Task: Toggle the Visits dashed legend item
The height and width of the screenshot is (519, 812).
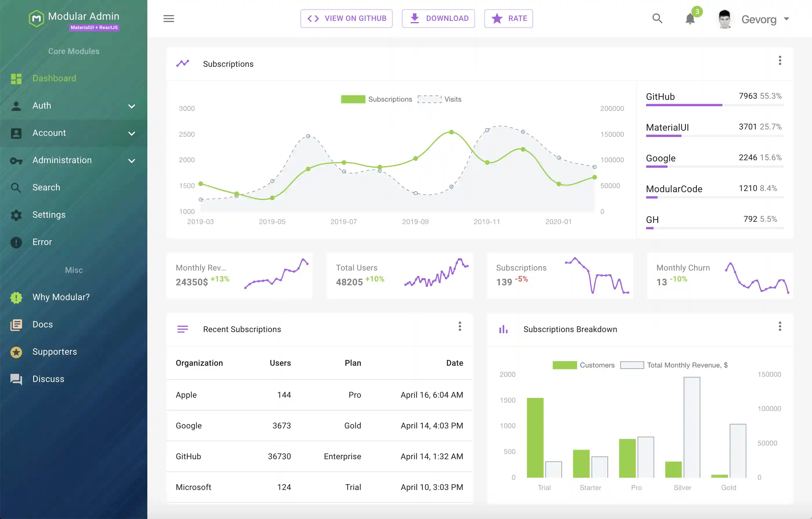Action: tap(429, 99)
